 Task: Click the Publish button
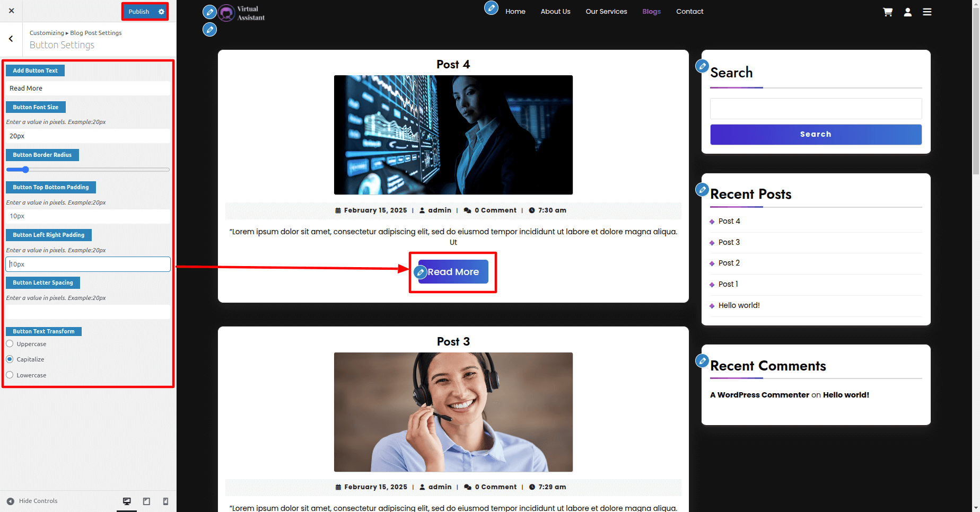pos(139,12)
